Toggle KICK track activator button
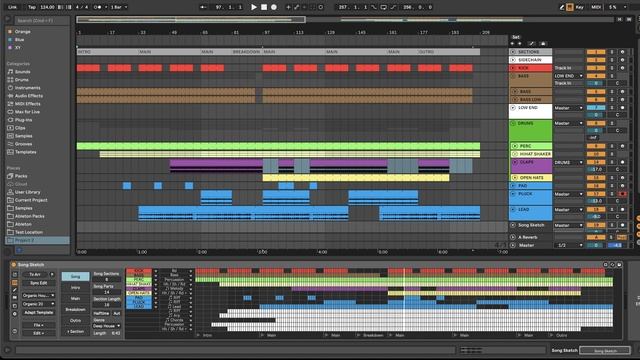Screen dimensions: 640x360 596,68
